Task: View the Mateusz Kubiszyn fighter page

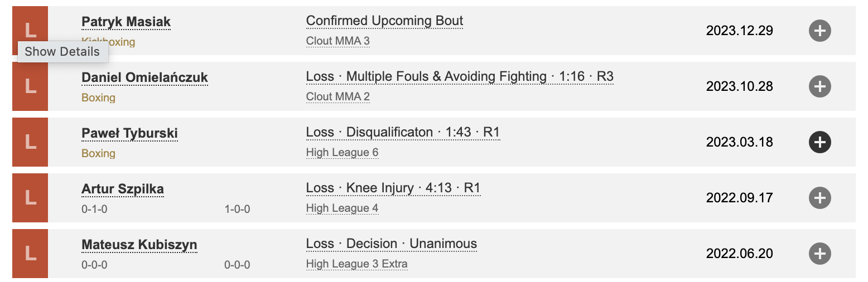Action: point(139,245)
